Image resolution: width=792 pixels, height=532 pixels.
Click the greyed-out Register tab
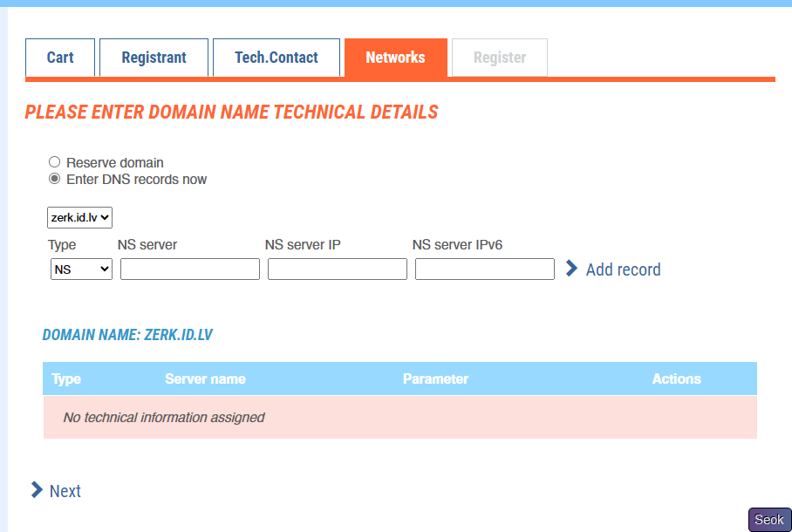[x=500, y=58]
